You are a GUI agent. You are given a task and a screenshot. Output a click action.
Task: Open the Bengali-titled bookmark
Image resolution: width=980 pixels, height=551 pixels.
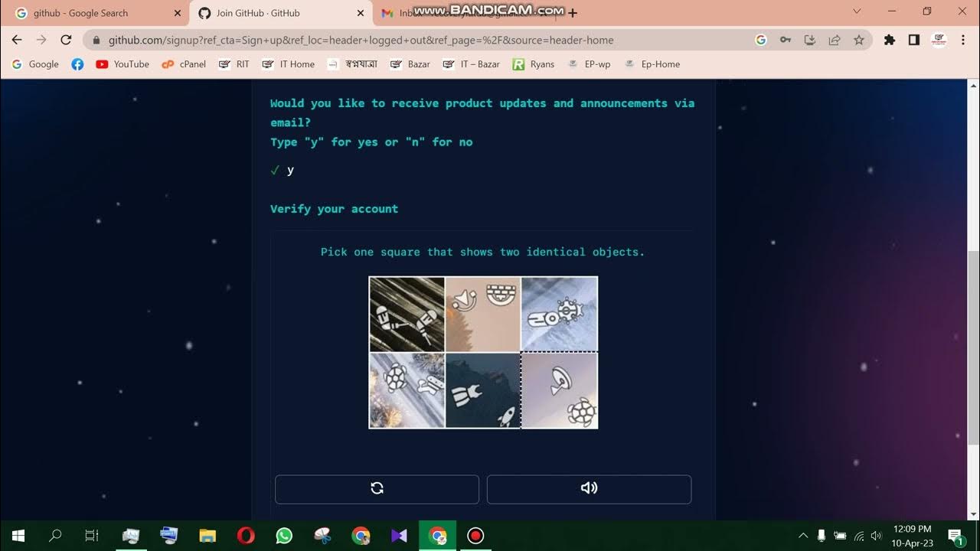[352, 64]
